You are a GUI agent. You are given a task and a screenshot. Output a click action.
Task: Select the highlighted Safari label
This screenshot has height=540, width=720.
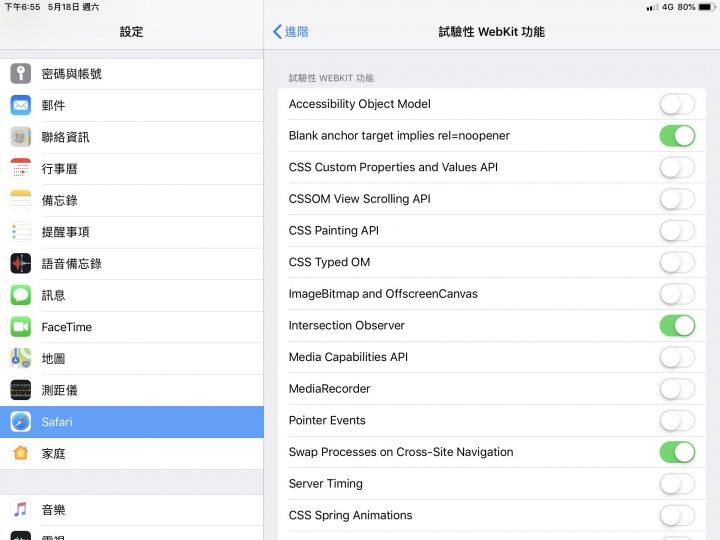(x=57, y=422)
